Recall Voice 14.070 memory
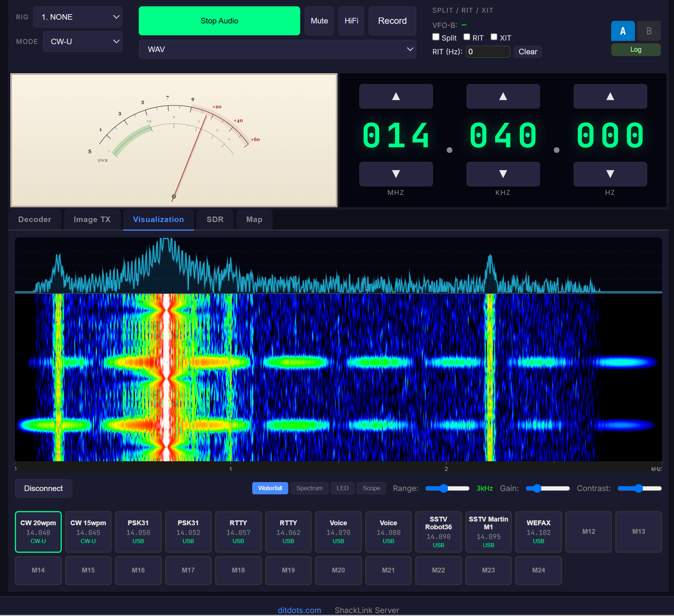Screen dimensions: 674x616 (x=338, y=532)
